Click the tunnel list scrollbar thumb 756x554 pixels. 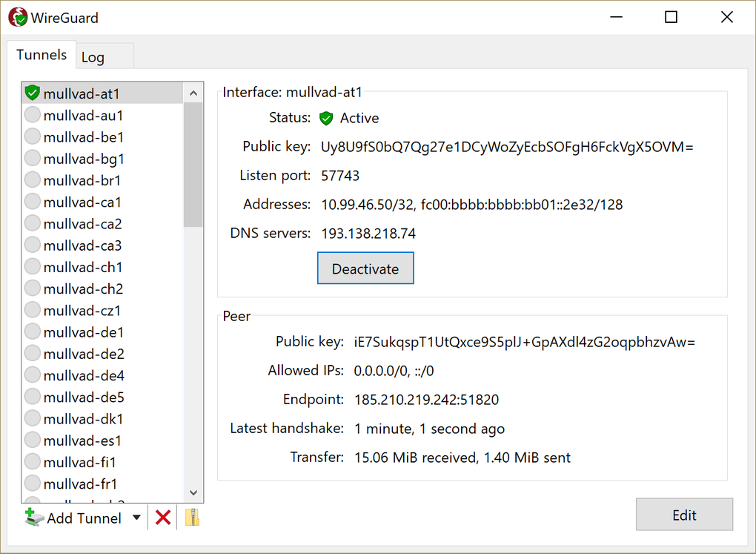pos(193,163)
